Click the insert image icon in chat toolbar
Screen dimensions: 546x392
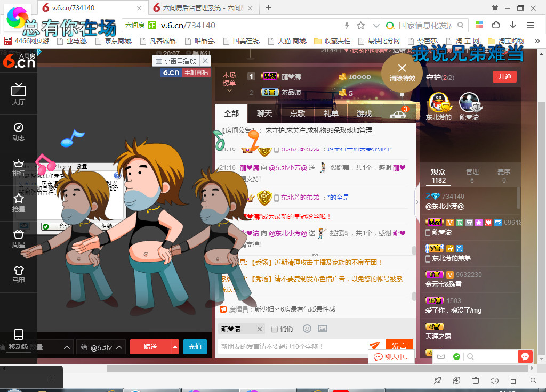323,329
